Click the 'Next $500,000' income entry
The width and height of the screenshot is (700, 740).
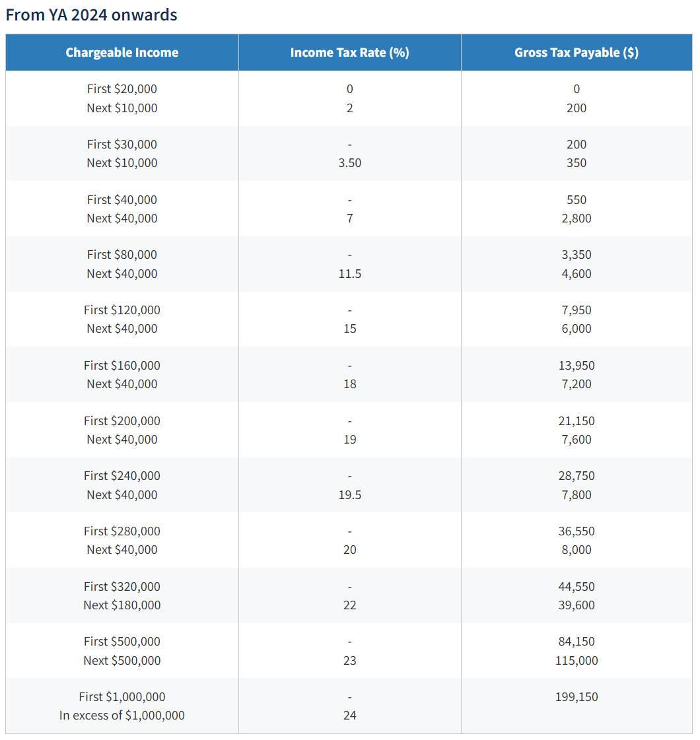click(122, 661)
